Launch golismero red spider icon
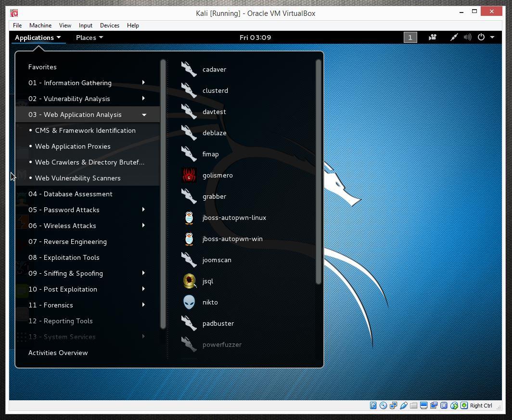The height and width of the screenshot is (420, 512). [x=189, y=175]
